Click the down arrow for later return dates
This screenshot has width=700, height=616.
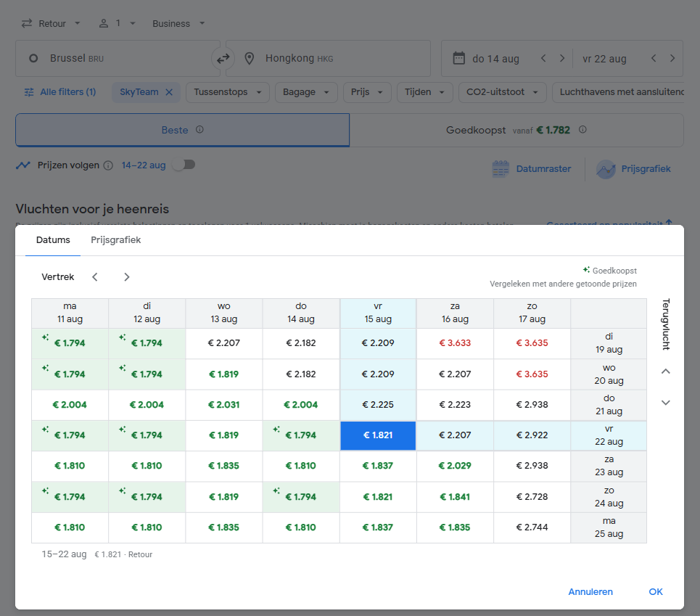(666, 403)
